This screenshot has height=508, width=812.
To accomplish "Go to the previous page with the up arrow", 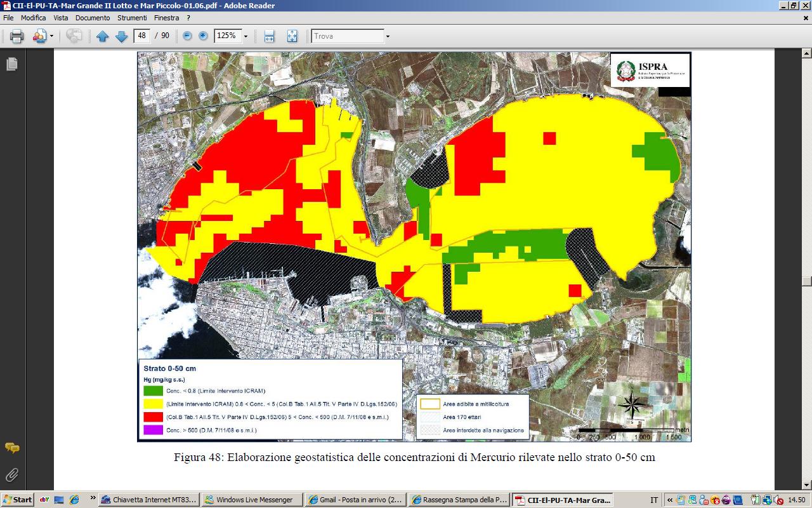I will 102,36.
